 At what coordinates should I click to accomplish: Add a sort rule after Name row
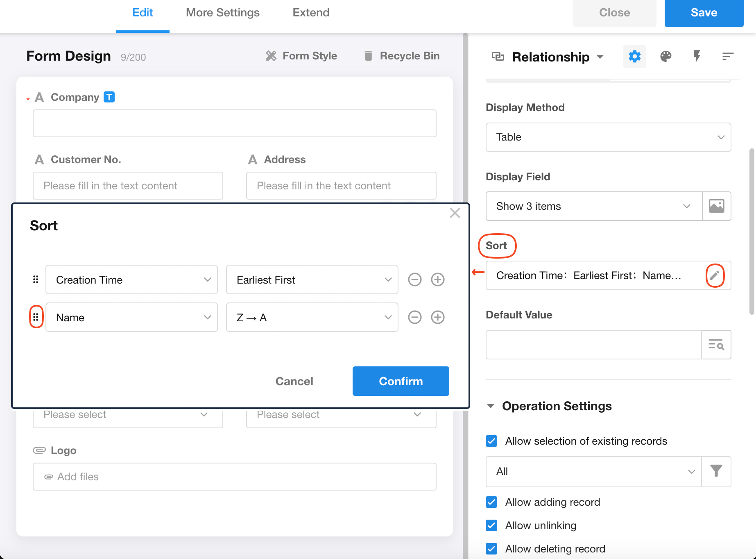point(437,318)
